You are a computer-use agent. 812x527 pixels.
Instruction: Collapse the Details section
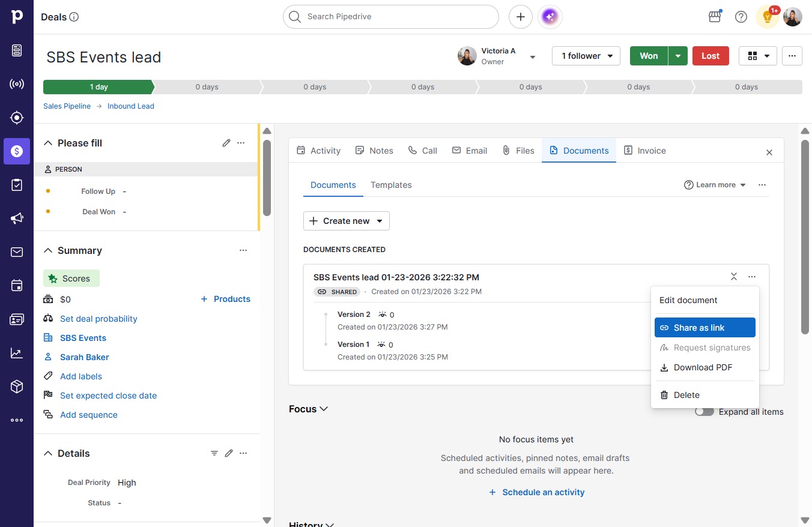pos(48,453)
